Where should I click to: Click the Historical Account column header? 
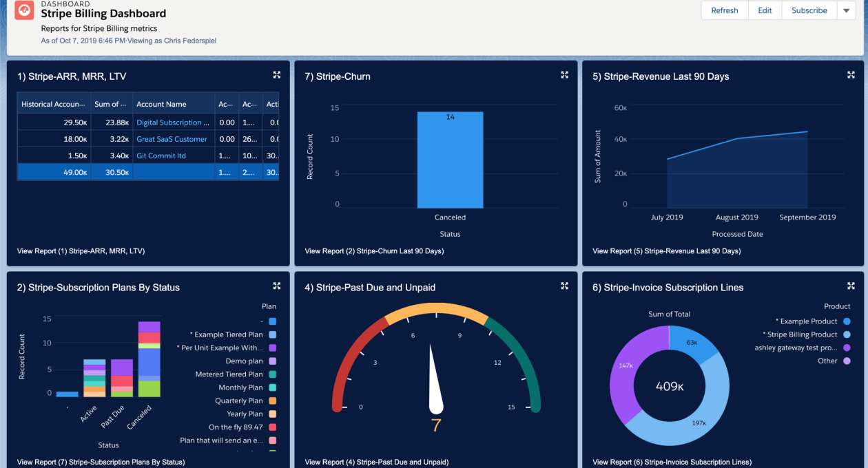pyautogui.click(x=54, y=104)
